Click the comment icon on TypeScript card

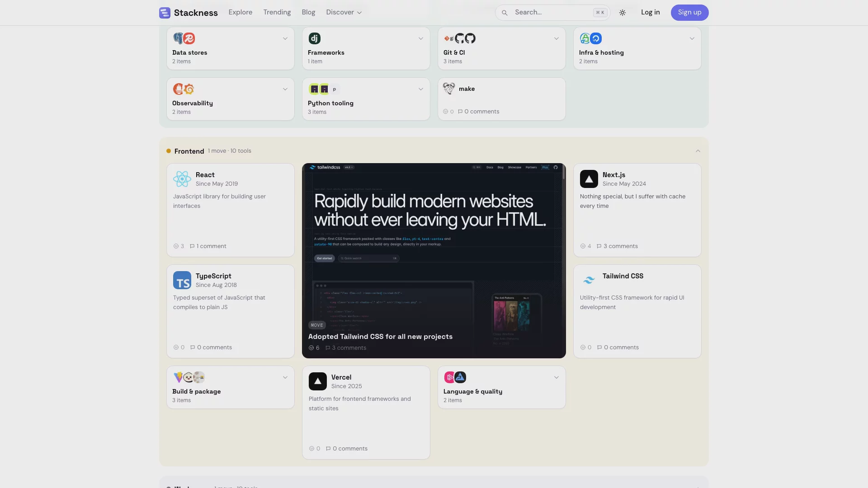(x=193, y=347)
